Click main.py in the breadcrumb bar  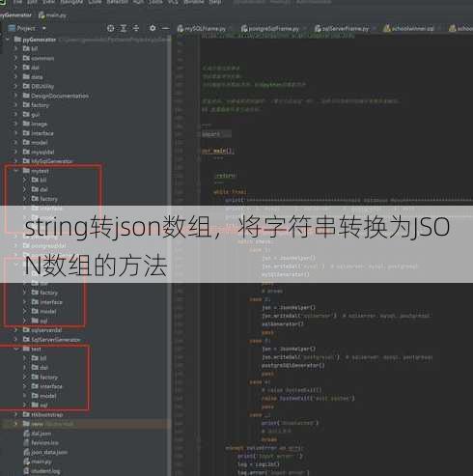[53, 15]
